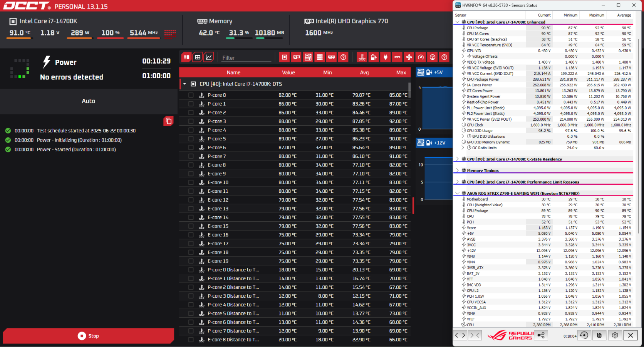Check P-core 0 Distance to TjMax checkbox
Screen dimensions: 644x347
click(x=191, y=270)
